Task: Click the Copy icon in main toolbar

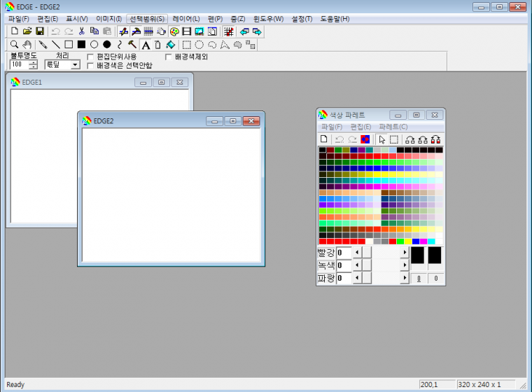Action: pyautogui.click(x=94, y=31)
